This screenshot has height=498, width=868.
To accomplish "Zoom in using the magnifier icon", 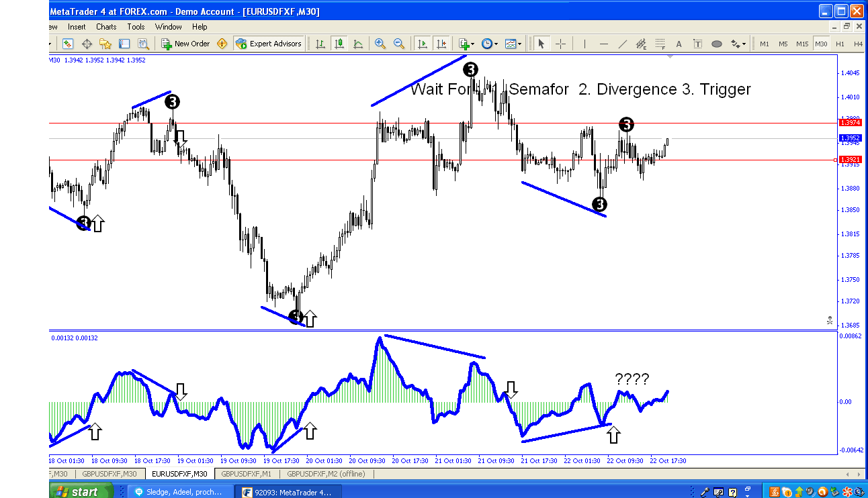I will (380, 43).
